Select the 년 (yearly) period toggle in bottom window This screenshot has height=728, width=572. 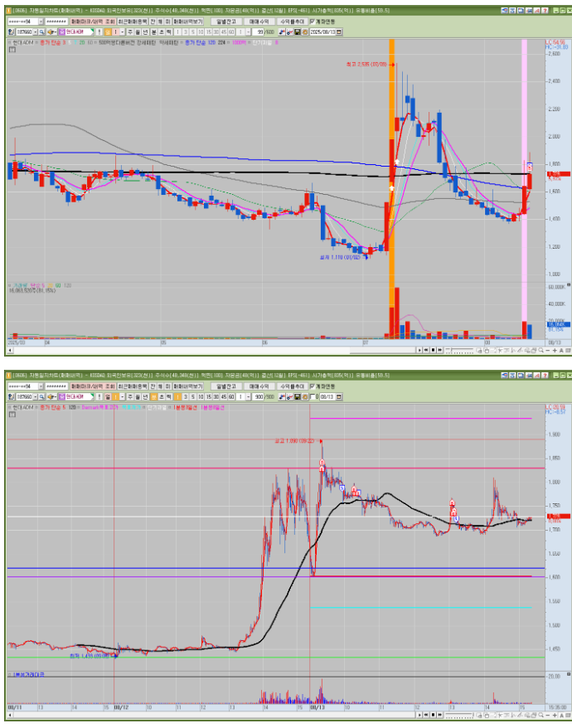click(x=145, y=397)
